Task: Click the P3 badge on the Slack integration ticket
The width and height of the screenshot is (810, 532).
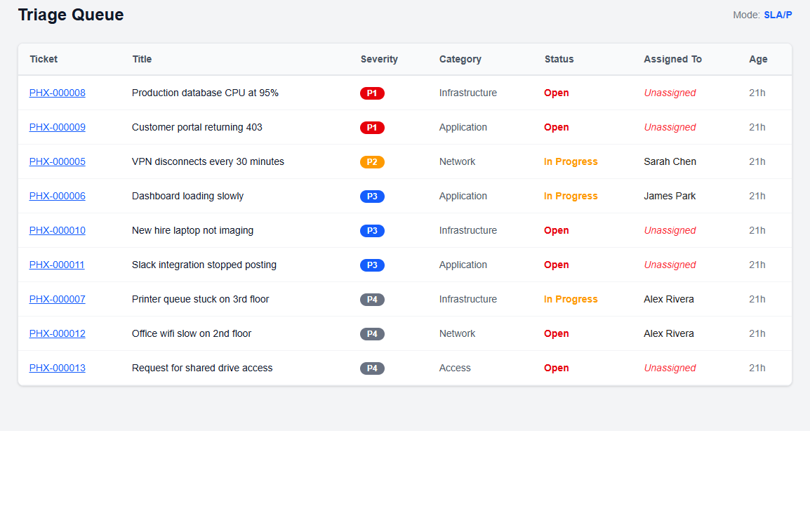Action: [x=372, y=265]
